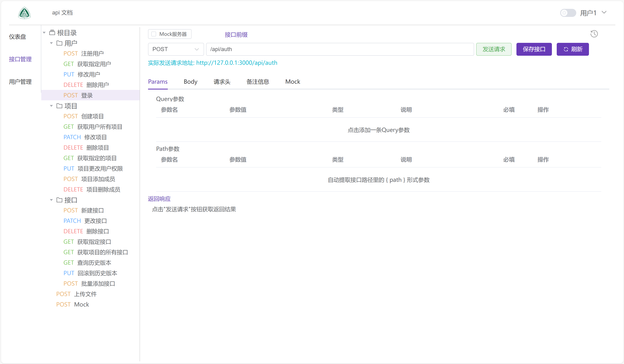The image size is (624, 364).
Task: Toggle the theme switch near 用户1
Action: (x=568, y=13)
